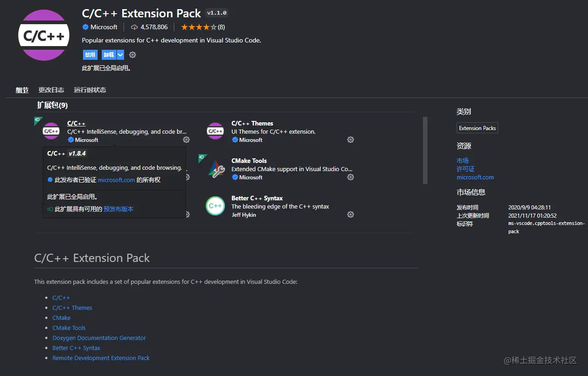Select the 细节 tab

click(x=22, y=90)
